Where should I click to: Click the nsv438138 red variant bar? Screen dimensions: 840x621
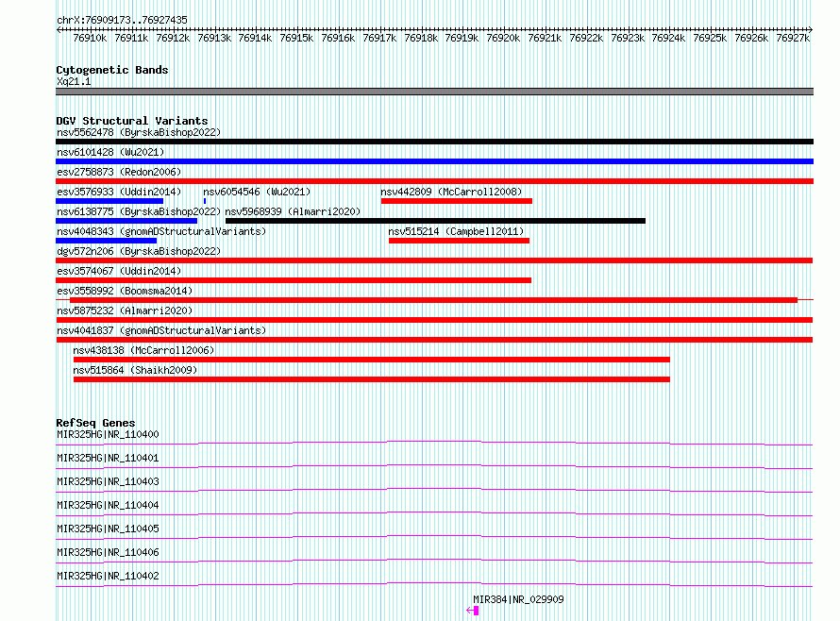[x=372, y=361]
